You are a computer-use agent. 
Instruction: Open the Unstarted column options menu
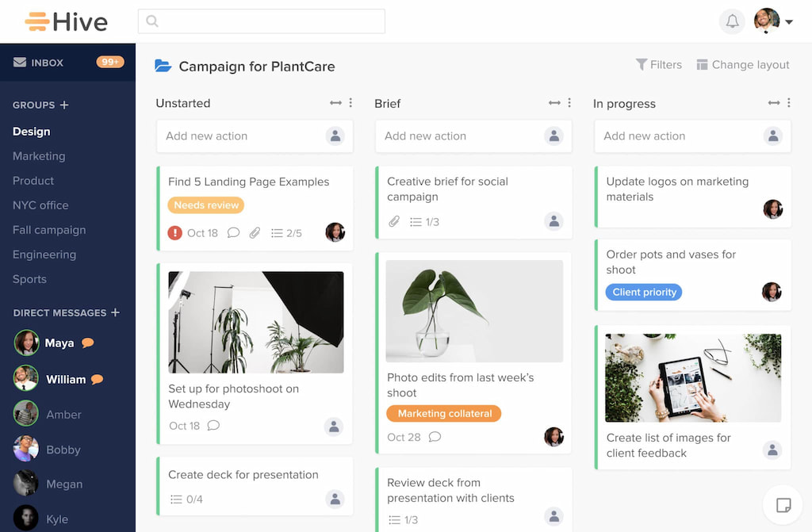(x=350, y=102)
